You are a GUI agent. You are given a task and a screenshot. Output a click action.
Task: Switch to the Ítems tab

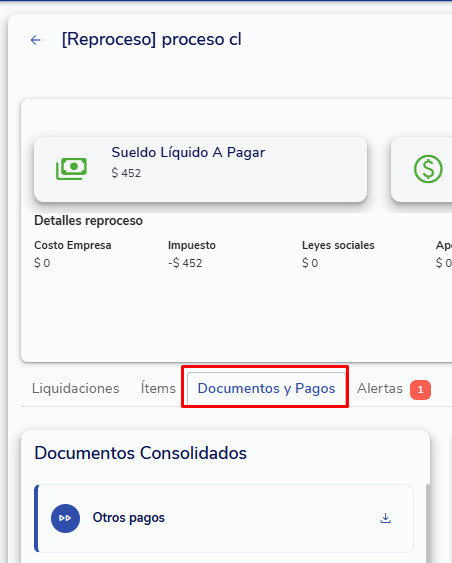(158, 388)
